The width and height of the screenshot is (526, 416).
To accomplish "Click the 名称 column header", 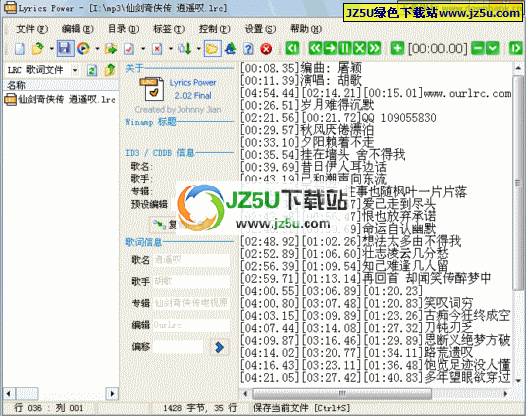I will [x=61, y=85].
